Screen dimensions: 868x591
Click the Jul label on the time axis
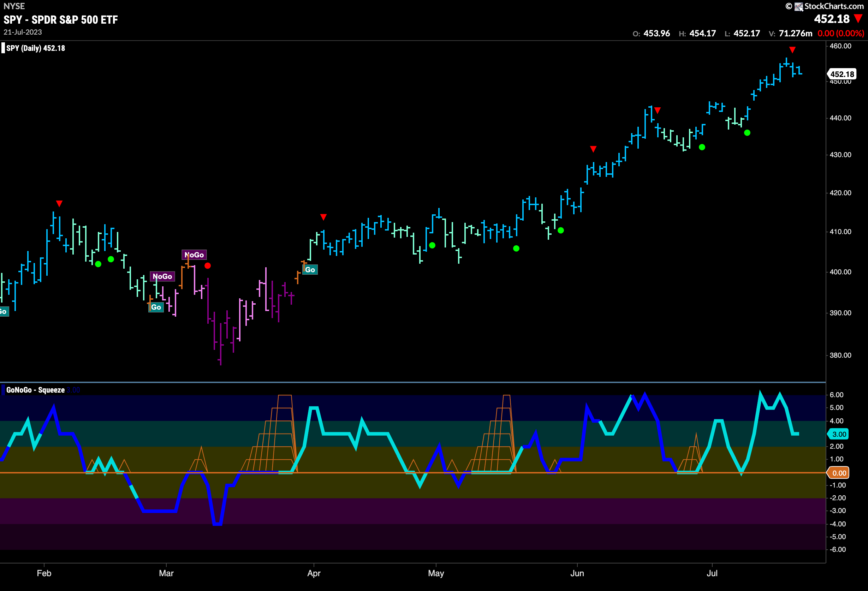coord(712,573)
